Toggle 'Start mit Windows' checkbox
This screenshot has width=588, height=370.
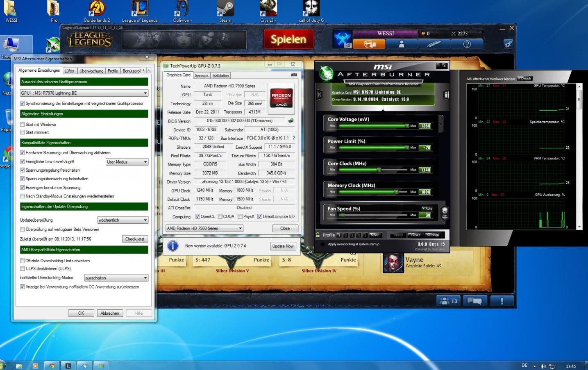pos(22,124)
